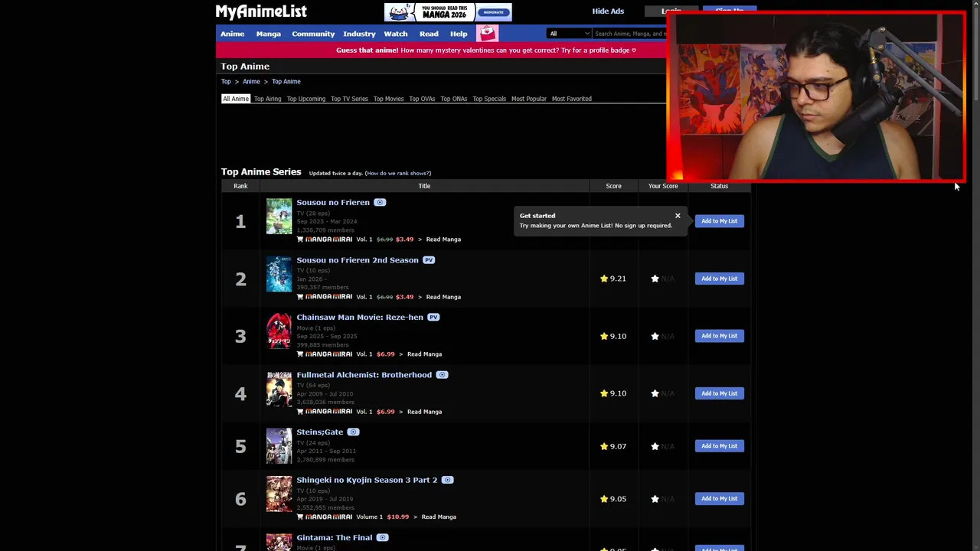Click Hide Ads link in header
This screenshot has width=980, height=551.
pos(608,11)
